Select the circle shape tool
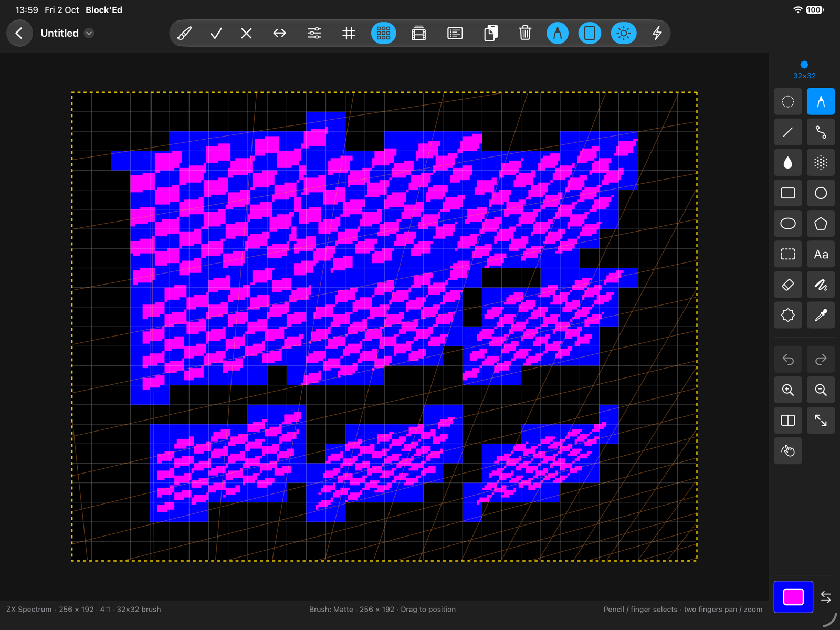 pyautogui.click(x=821, y=193)
